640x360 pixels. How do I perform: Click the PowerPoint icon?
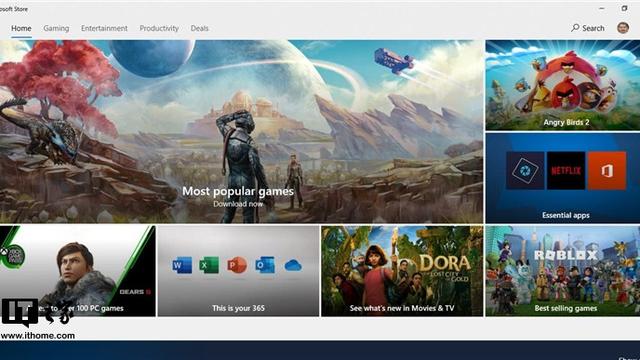(237, 265)
